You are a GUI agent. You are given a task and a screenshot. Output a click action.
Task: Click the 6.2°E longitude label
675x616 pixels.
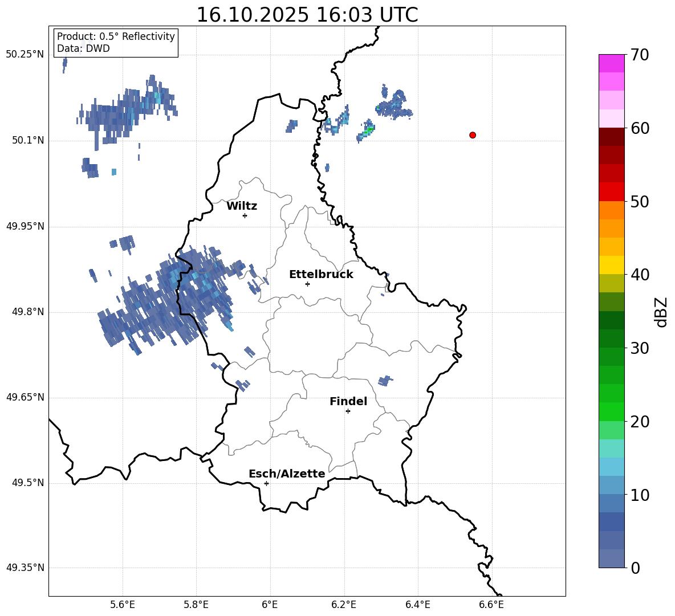pos(344,605)
